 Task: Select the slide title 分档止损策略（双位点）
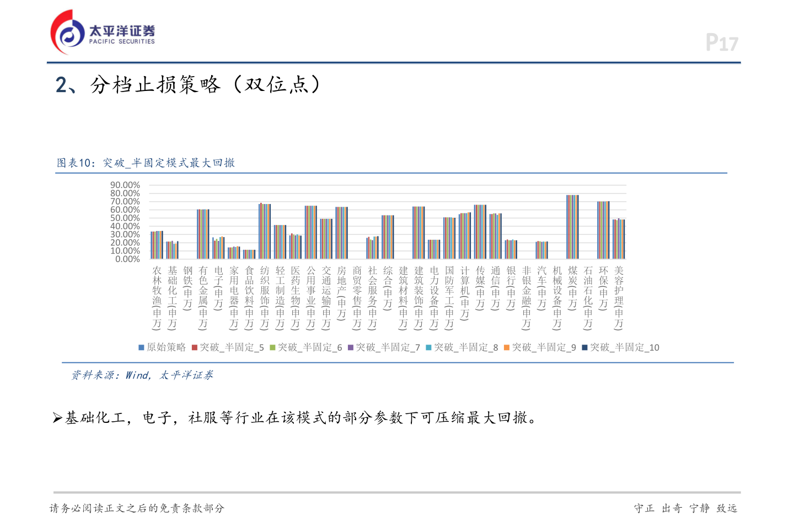tap(187, 84)
